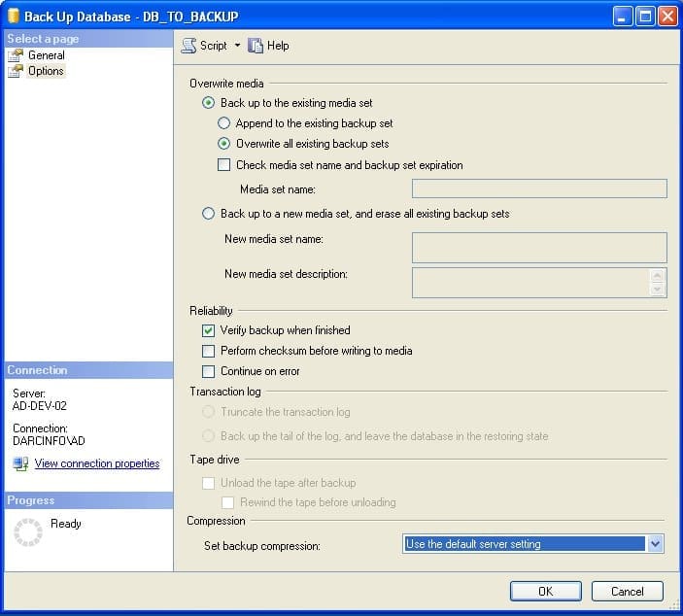Open the Script dropdown arrow
The width and height of the screenshot is (683, 616).
(x=237, y=45)
